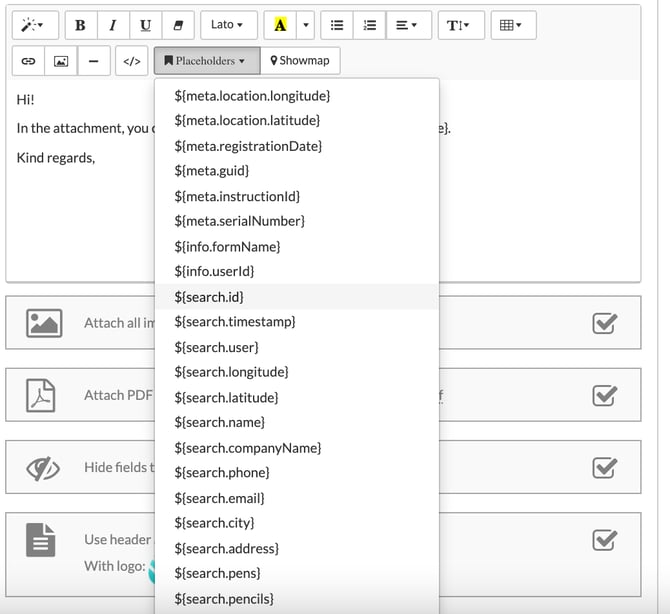
Task: Insert a hyperlink with the link icon
Action: [x=28, y=61]
